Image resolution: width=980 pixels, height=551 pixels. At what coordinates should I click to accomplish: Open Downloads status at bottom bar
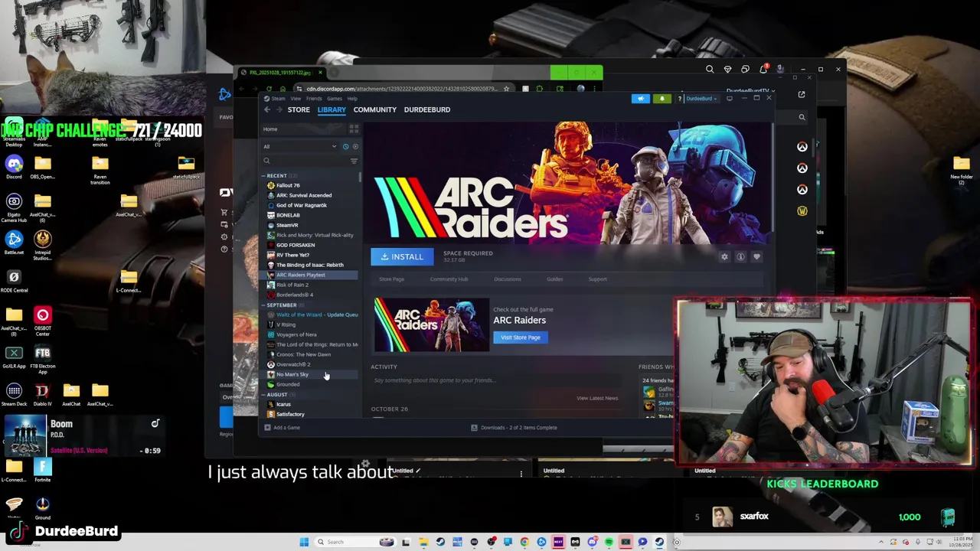click(x=514, y=428)
